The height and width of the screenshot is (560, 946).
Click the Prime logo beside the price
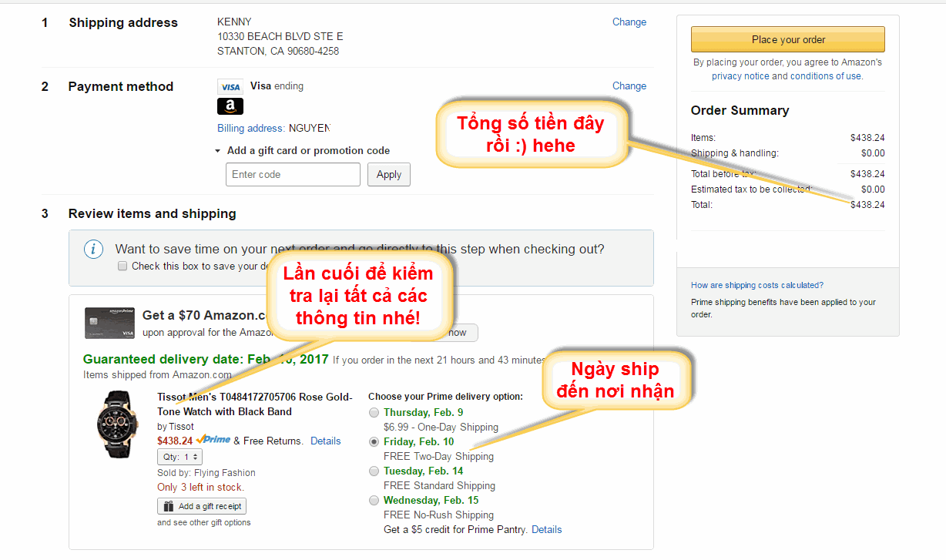point(213,440)
